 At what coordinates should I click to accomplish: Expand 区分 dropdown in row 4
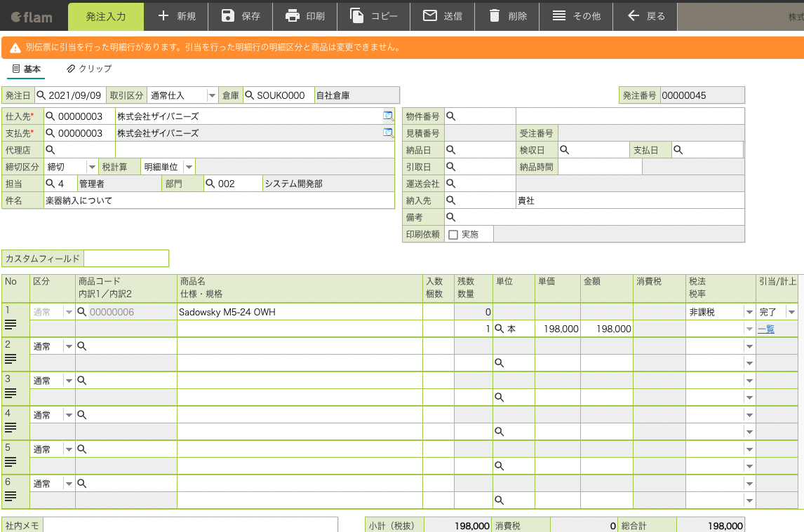click(x=69, y=415)
